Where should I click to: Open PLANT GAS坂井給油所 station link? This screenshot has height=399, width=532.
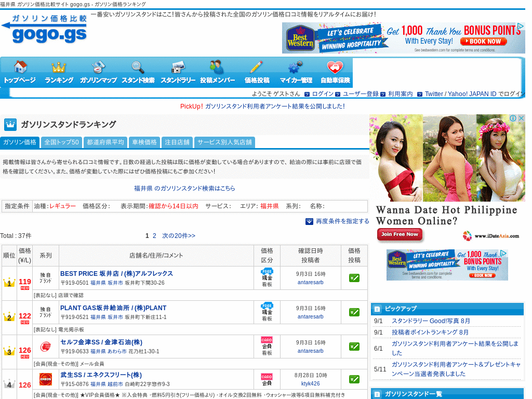[113, 308]
